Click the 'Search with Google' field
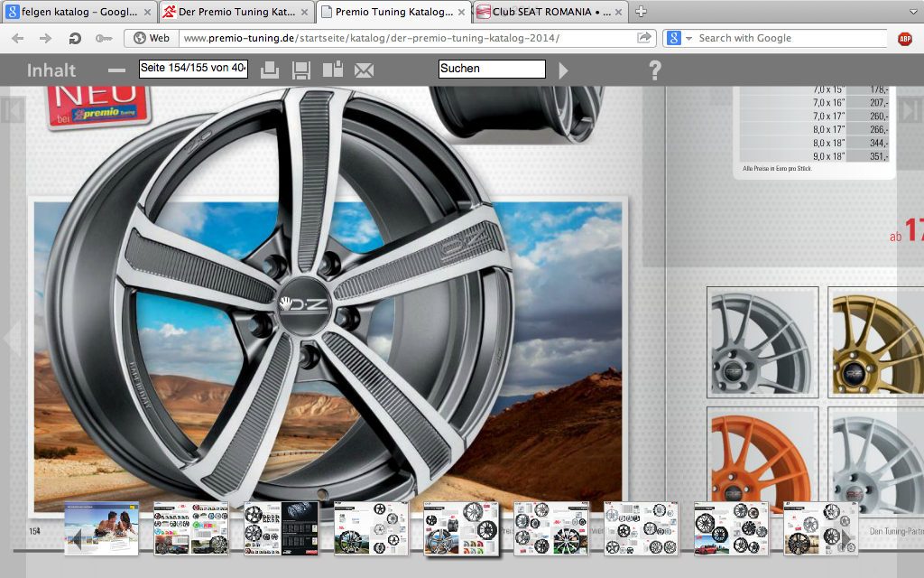 (790, 38)
